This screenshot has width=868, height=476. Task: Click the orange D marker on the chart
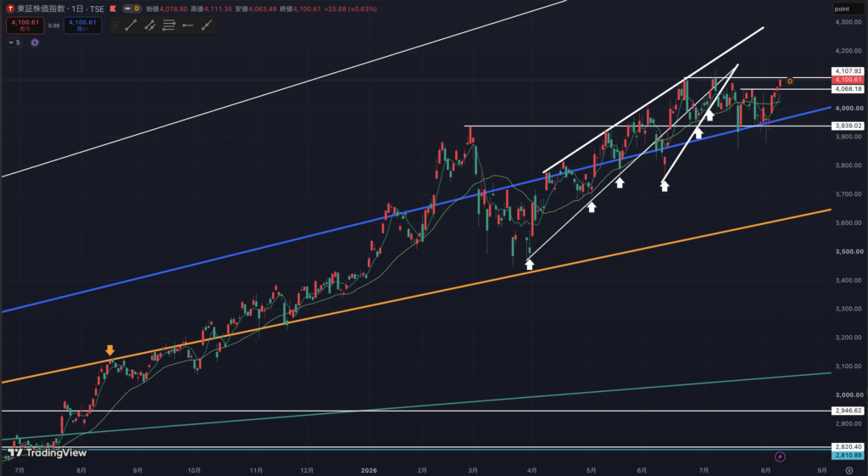click(x=790, y=81)
